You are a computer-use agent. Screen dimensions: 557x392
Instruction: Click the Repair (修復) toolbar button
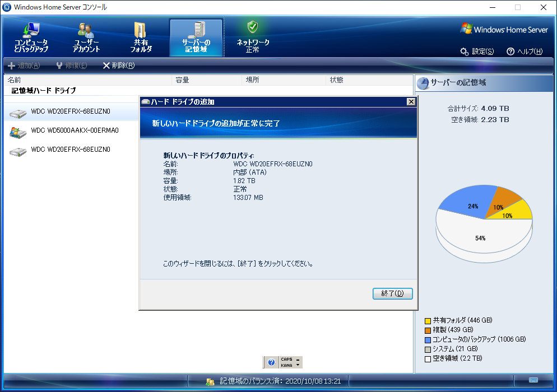(72, 66)
